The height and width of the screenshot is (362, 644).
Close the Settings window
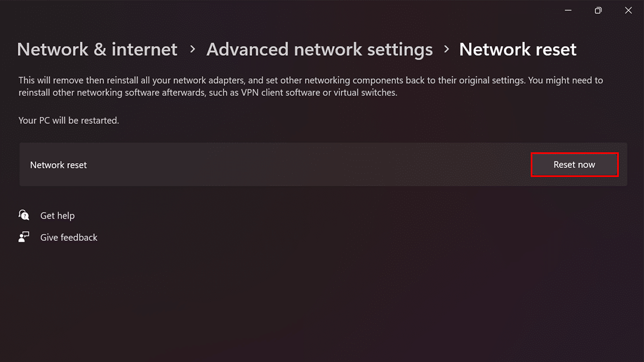click(628, 10)
